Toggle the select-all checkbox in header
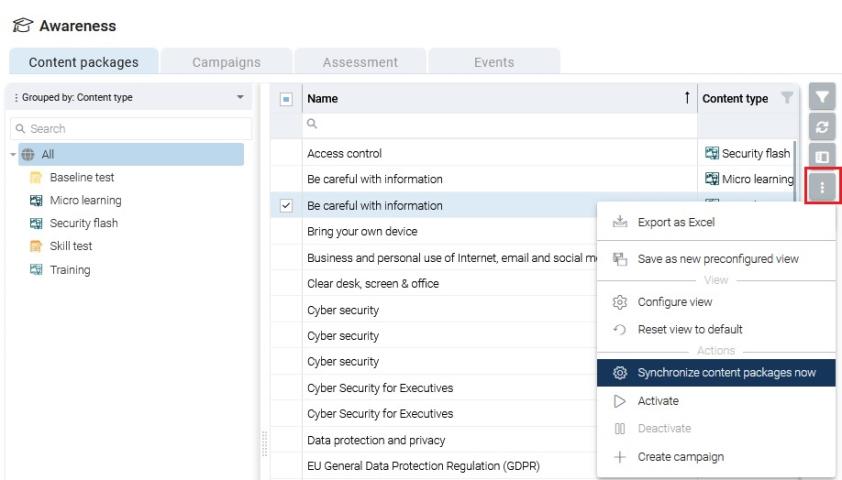This screenshot has height=480, width=842. pos(285,99)
